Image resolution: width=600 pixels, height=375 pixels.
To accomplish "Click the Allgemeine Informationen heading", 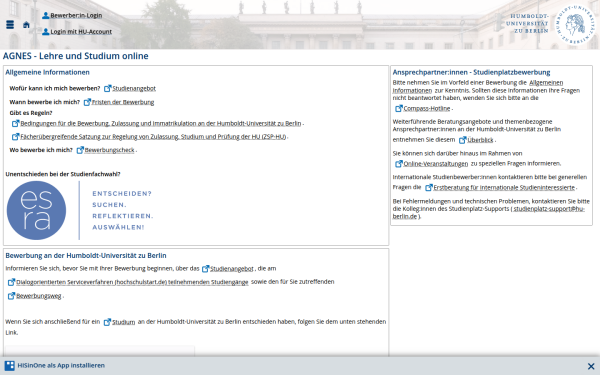I will 47,72.
